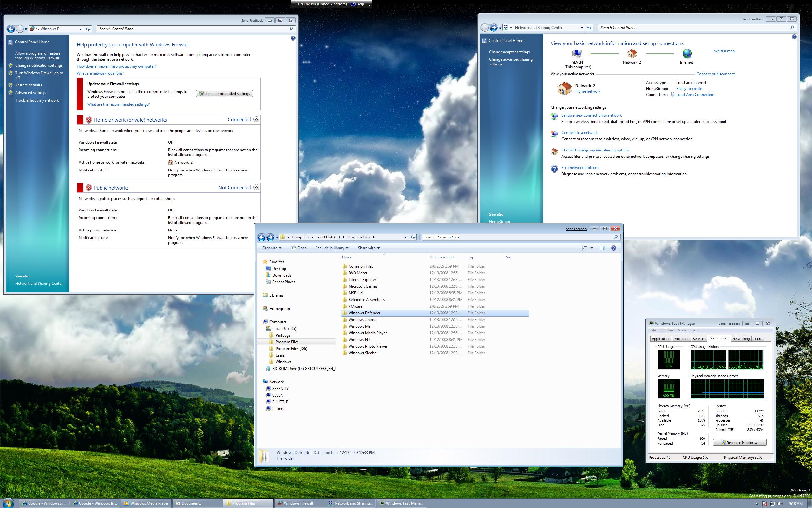Image resolution: width=812 pixels, height=508 pixels.
Task: Click the Internet globe icon
Action: pyautogui.click(x=687, y=54)
